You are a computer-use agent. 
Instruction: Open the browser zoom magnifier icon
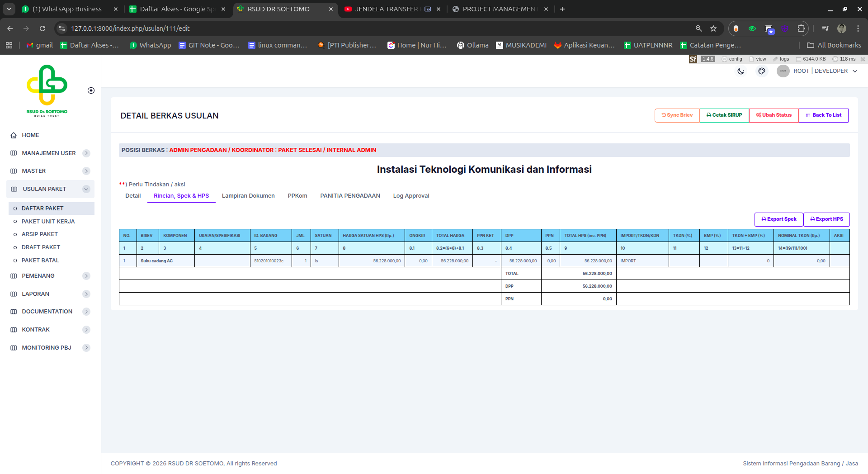click(x=698, y=28)
